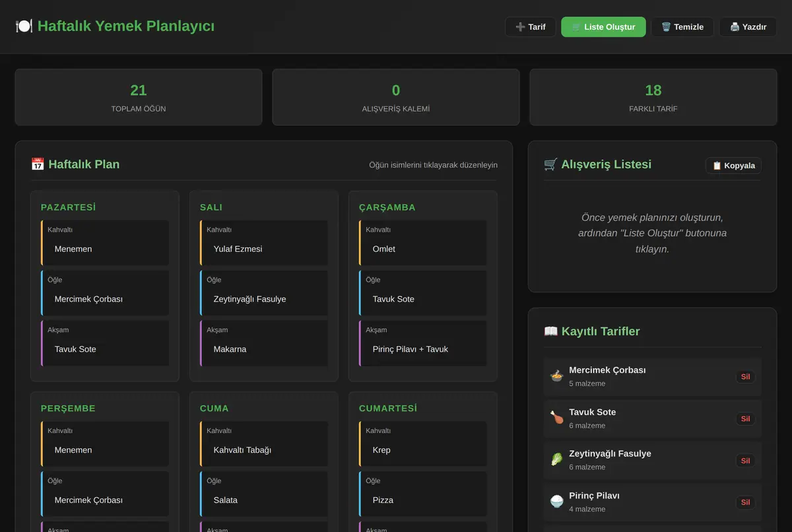Screen dimensions: 792x532
Task: Click the 18 Farklı Tarif stat card
Action: point(653,97)
